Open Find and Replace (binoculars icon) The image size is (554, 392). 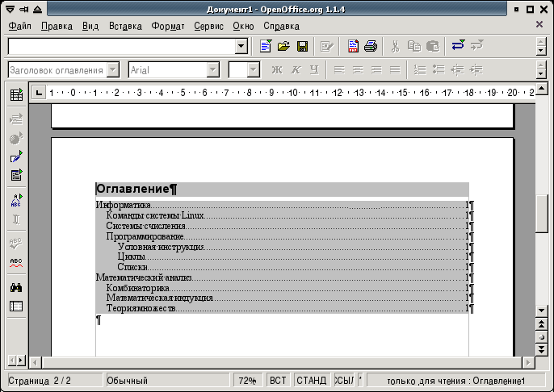15,287
